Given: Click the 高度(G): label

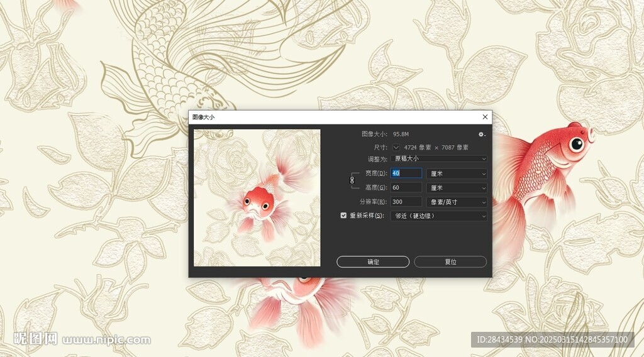Looking at the screenshot, I should (376, 187).
